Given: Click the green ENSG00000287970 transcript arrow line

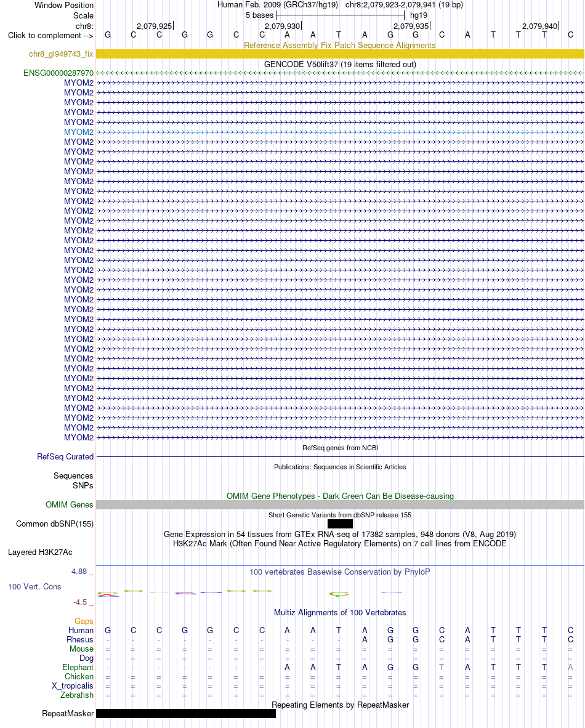Looking at the screenshot, I should 340,73.
